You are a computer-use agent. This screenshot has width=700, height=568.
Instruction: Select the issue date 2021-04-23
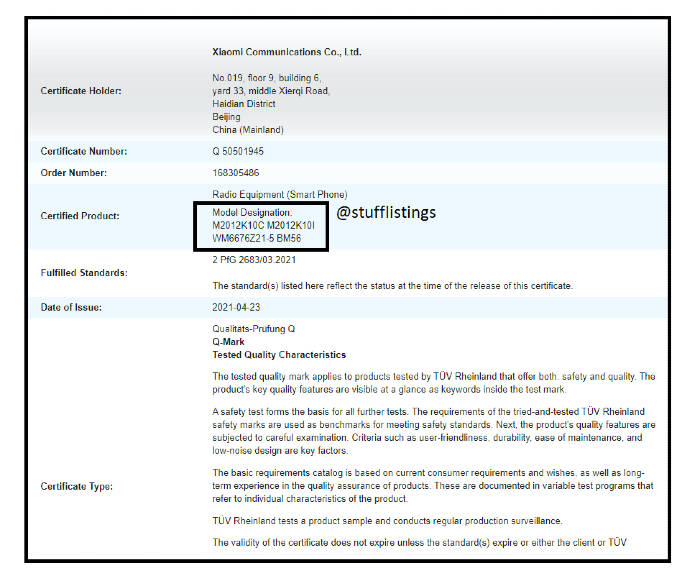point(236,307)
